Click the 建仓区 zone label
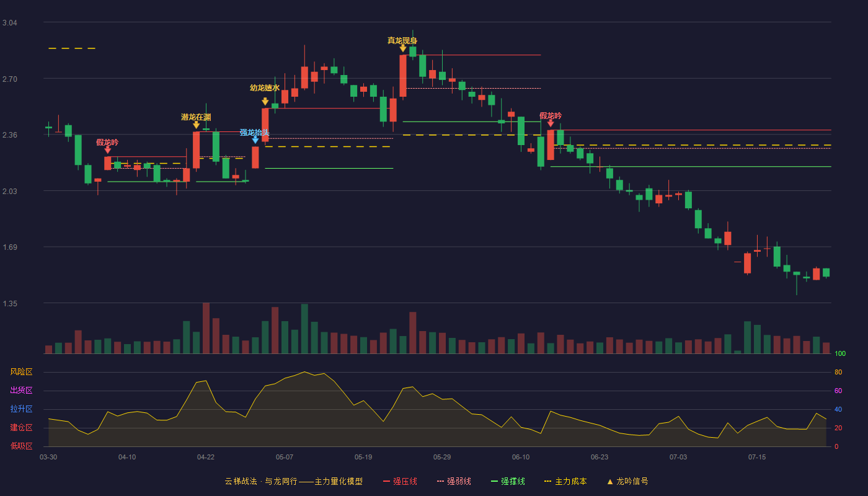 (21, 428)
